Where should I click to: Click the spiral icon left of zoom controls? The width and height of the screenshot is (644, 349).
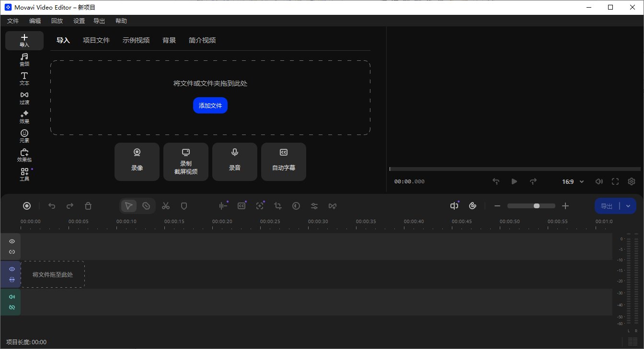(472, 206)
